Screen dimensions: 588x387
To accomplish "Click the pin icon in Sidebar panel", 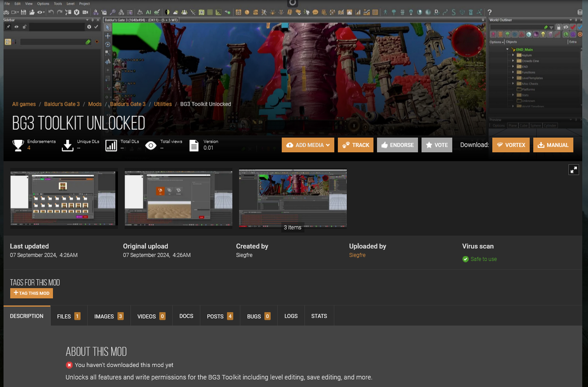I will tap(8, 27).
